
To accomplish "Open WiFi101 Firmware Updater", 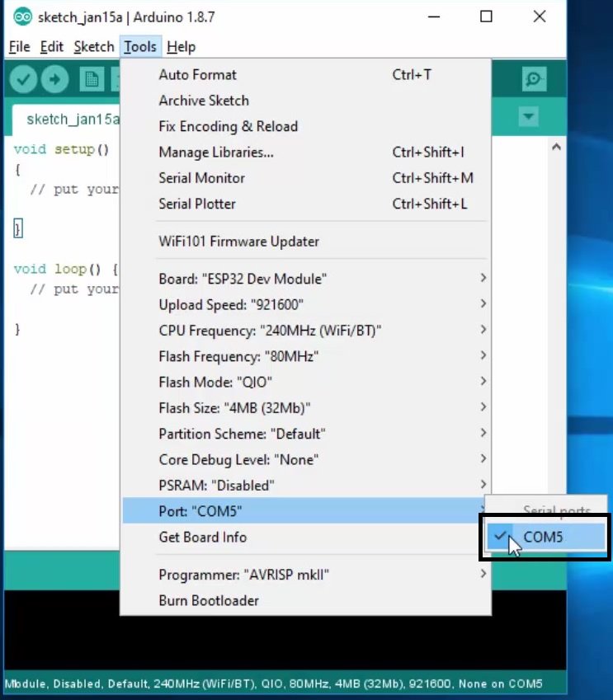I will tap(307, 242).
